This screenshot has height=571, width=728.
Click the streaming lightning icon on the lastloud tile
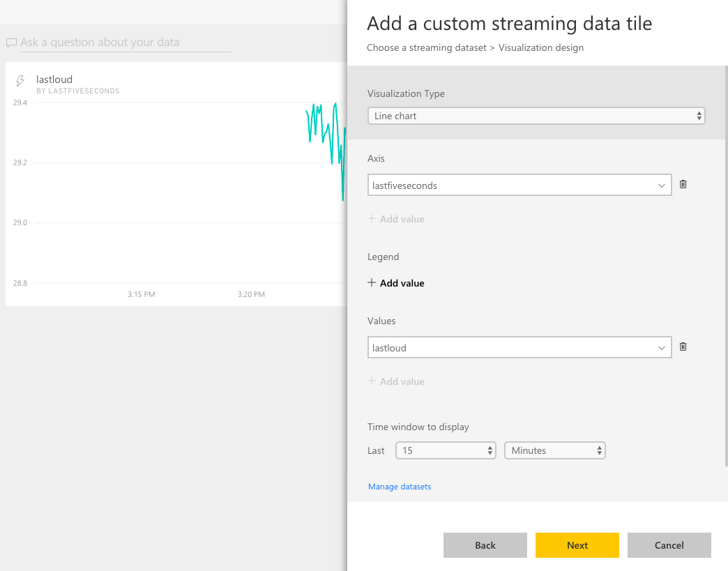19,80
